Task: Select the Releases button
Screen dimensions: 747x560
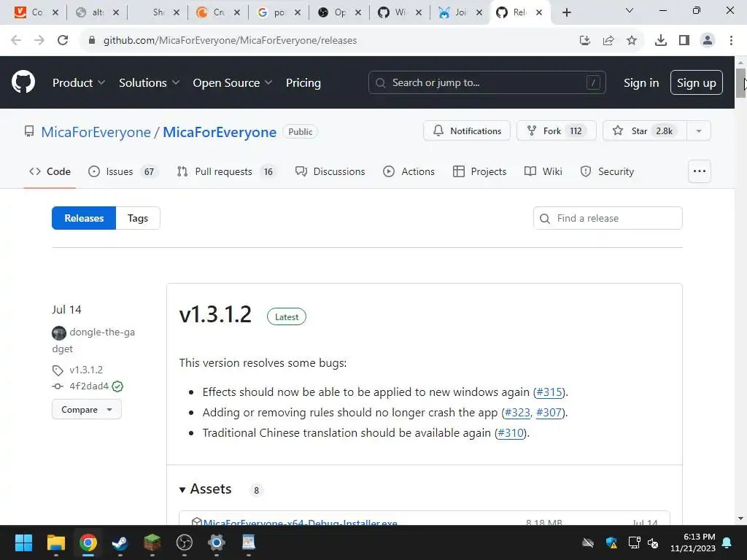Action: click(x=84, y=218)
